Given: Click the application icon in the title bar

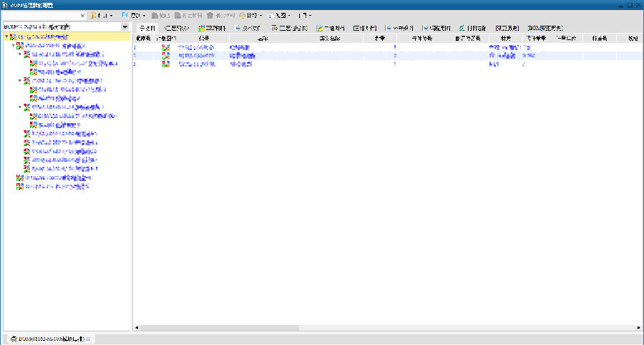Looking at the screenshot, I should 5,5.
